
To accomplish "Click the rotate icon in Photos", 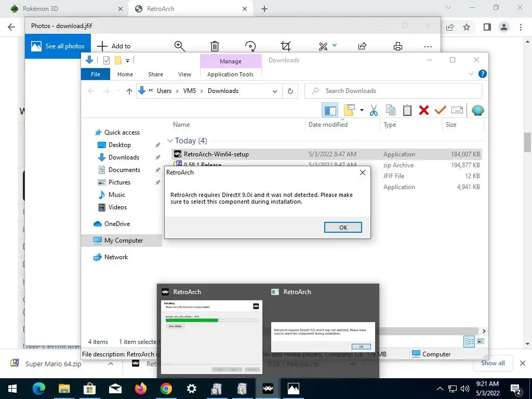I will coord(250,46).
